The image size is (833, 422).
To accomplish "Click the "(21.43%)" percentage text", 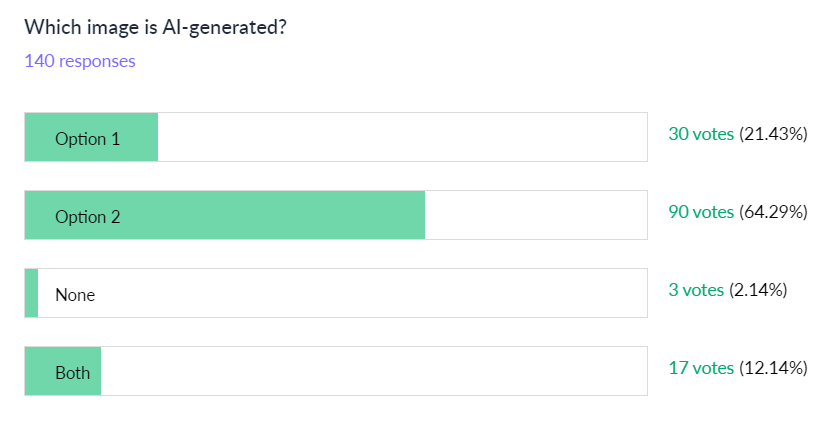I will [773, 134].
